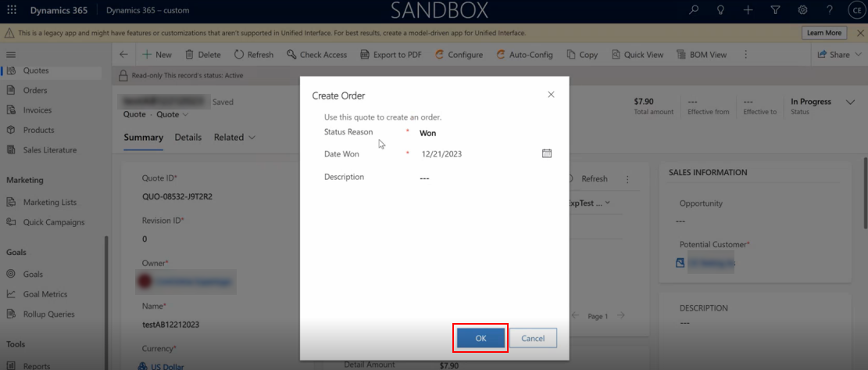
Task: Click the plus quick create icon
Action: pyautogui.click(x=748, y=10)
